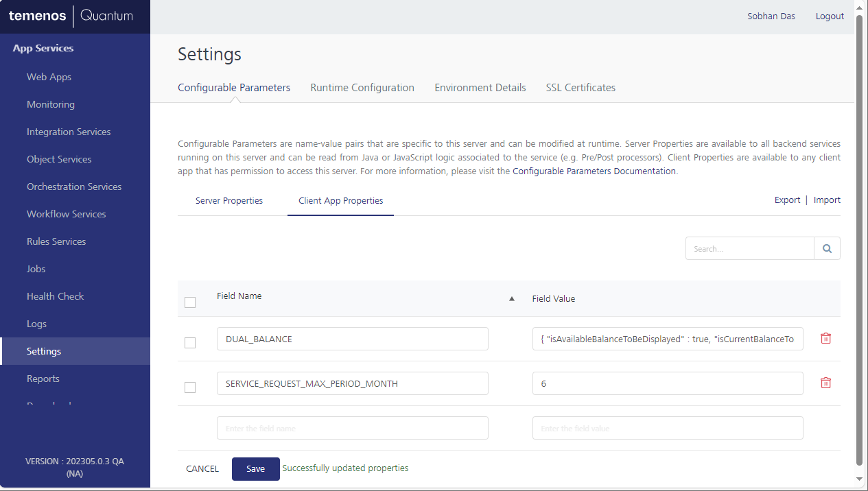
Task: Go to Jobs page
Action: [x=36, y=269]
